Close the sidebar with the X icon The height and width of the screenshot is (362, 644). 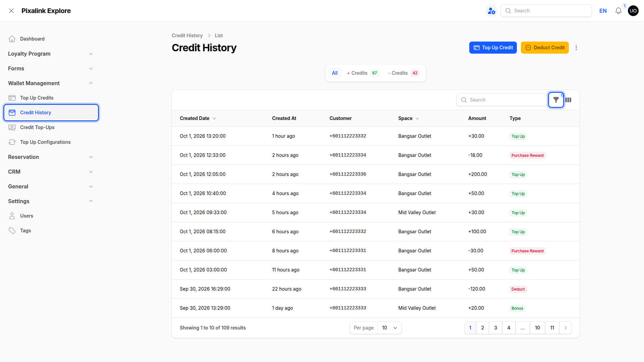(11, 11)
